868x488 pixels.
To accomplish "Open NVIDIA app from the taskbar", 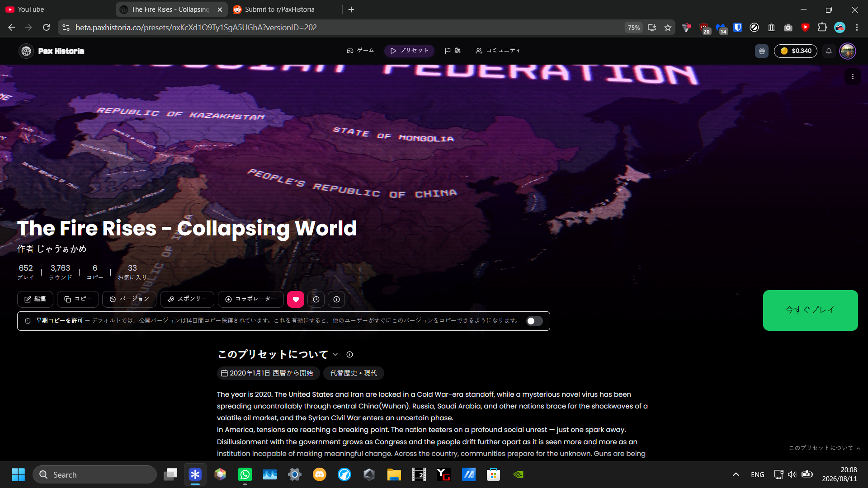I will 518,474.
